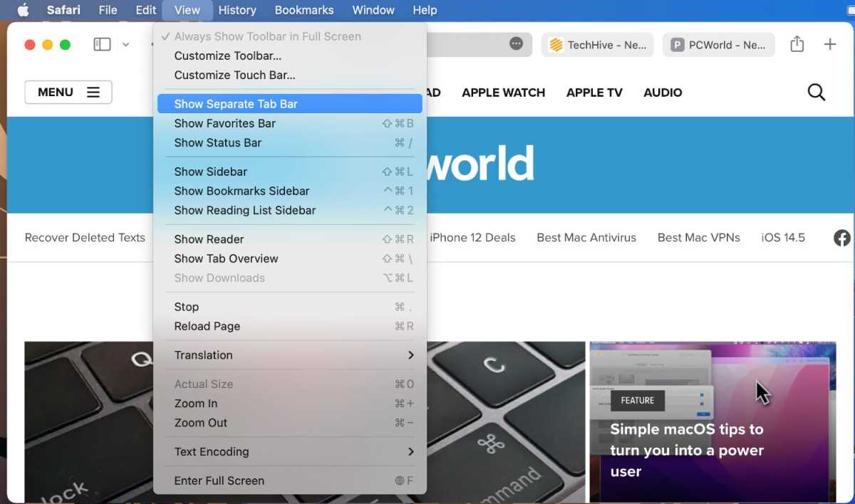Viewport: 855px width, 504px height.
Task: Open the dropdown arrow beside sidebar button
Action: (125, 44)
